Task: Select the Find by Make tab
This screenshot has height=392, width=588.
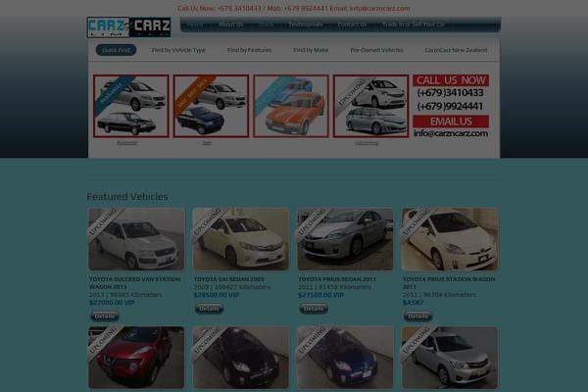Action: pyautogui.click(x=311, y=50)
